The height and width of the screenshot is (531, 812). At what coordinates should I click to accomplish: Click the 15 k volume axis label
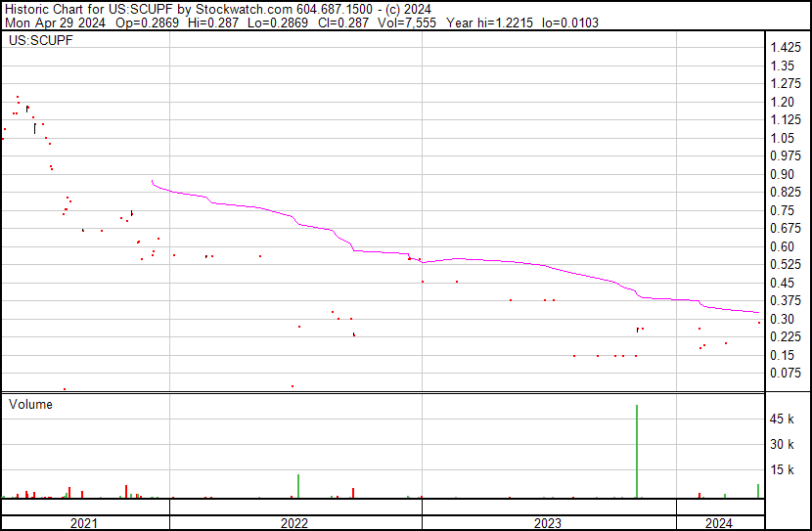[783, 470]
